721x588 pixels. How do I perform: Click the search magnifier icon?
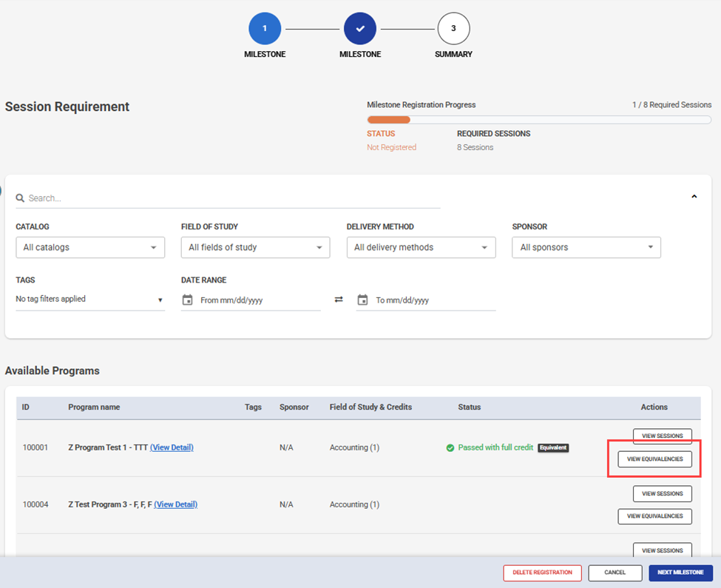click(20, 198)
